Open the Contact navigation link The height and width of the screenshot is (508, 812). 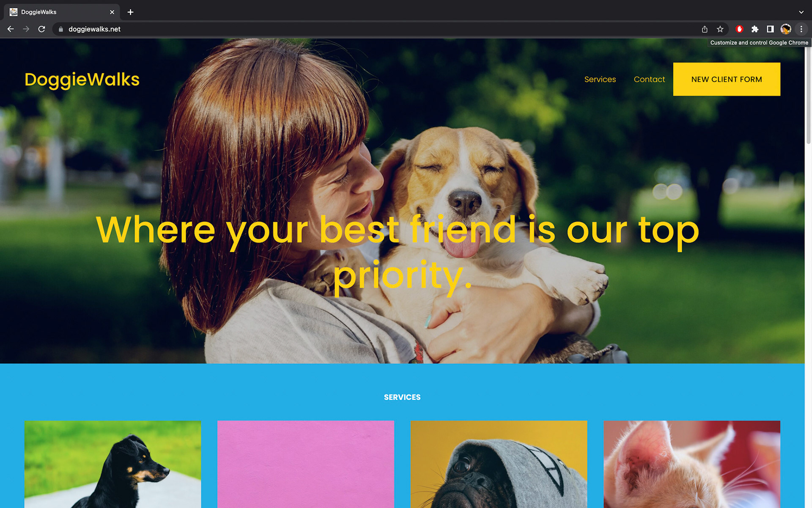[649, 80]
